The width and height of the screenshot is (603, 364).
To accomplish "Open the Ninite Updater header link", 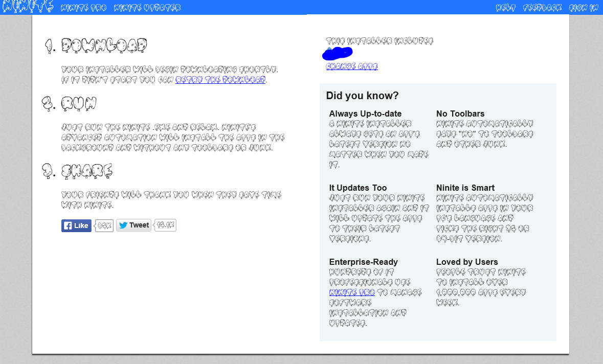I will (x=147, y=8).
